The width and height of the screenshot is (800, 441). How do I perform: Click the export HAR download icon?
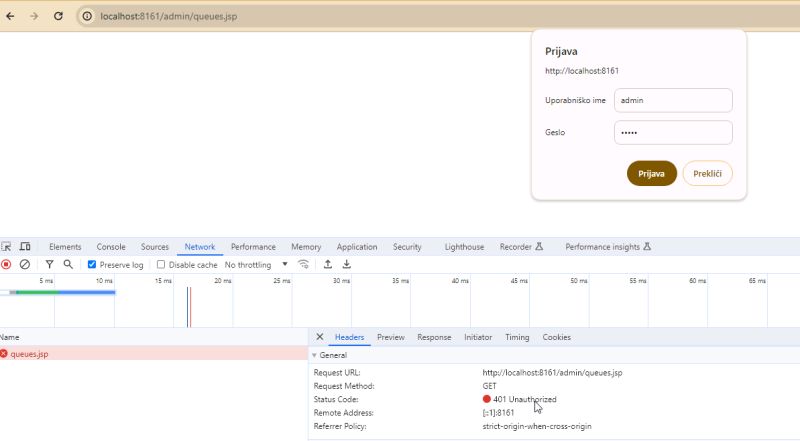(x=346, y=264)
